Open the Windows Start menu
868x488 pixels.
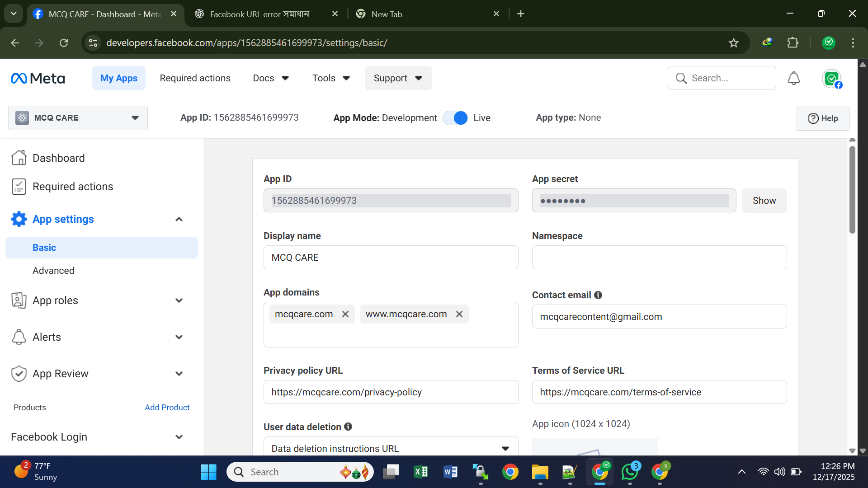click(x=208, y=472)
